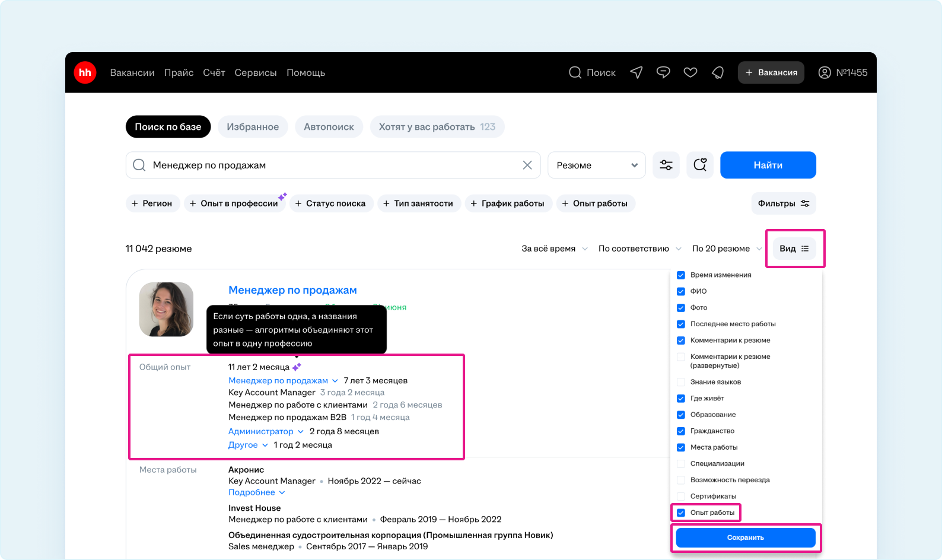
Task: Click the hh logo icon
Action: click(85, 72)
